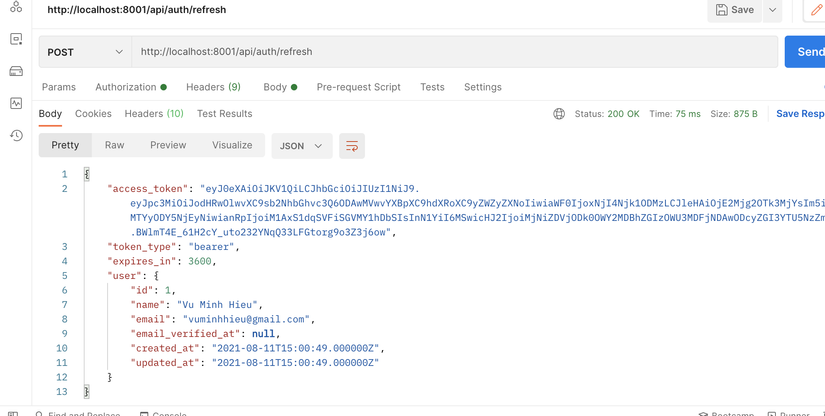The height and width of the screenshot is (416, 825).
Task: Open the Mock Servers sidebar icon
Action: click(16, 71)
